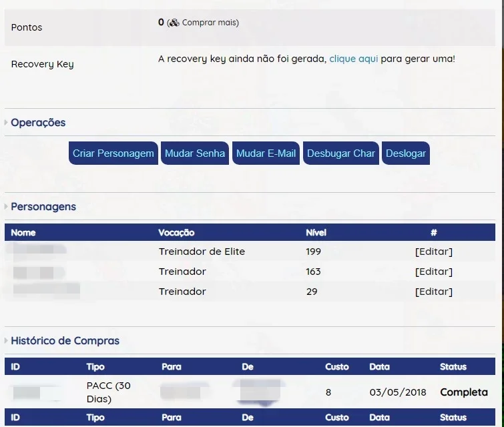Click the Desbugar Char button
This screenshot has height=427, width=504.
(341, 153)
